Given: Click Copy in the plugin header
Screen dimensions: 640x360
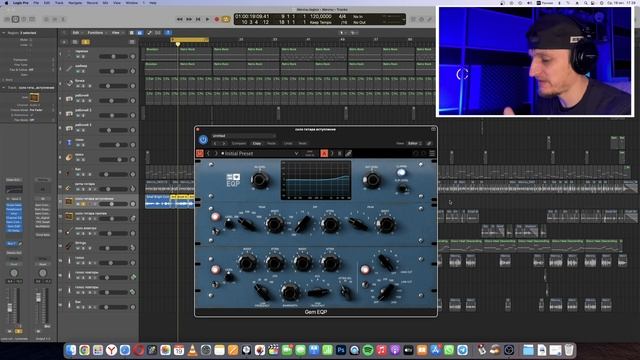Looking at the screenshot, I should tap(257, 144).
